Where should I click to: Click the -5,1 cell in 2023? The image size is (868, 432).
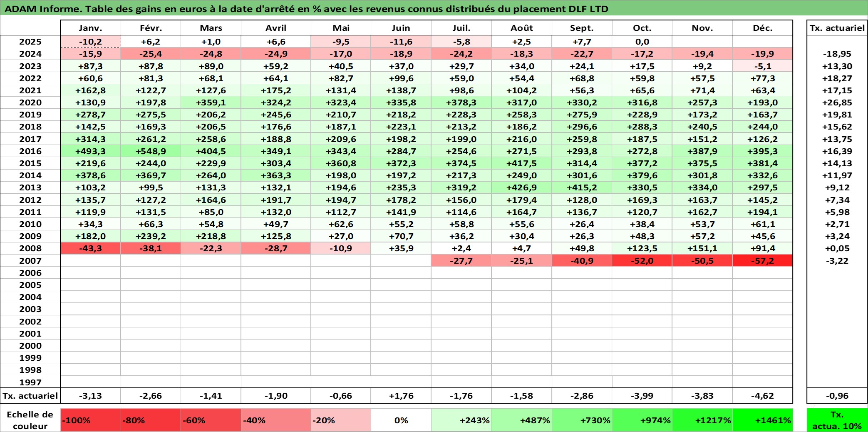[762, 66]
